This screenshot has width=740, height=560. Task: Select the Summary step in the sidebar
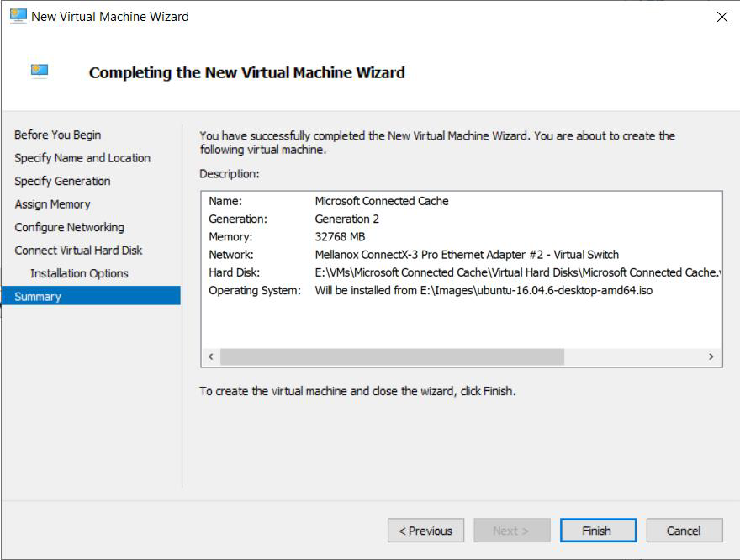pyautogui.click(x=38, y=296)
